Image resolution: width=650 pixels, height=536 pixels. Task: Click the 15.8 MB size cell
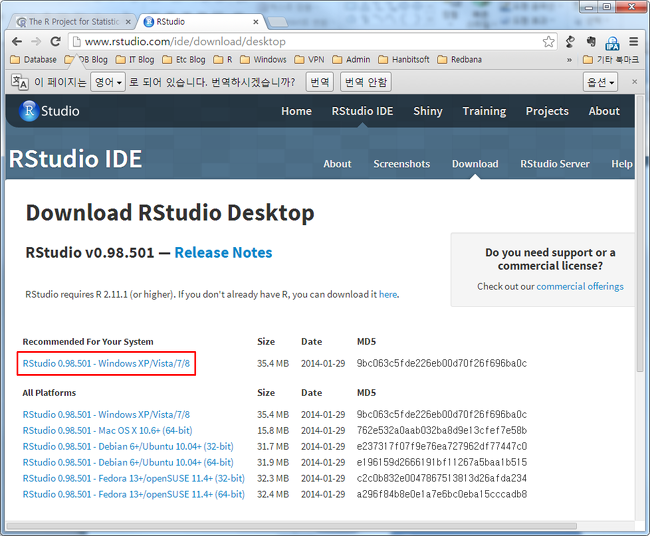(x=273, y=431)
